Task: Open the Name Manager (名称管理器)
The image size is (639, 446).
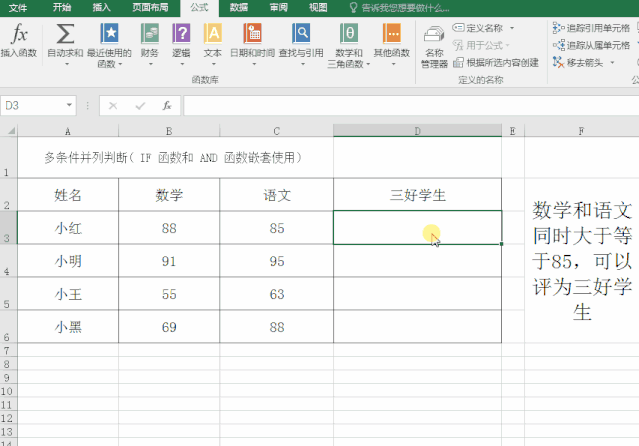Action: [434, 46]
